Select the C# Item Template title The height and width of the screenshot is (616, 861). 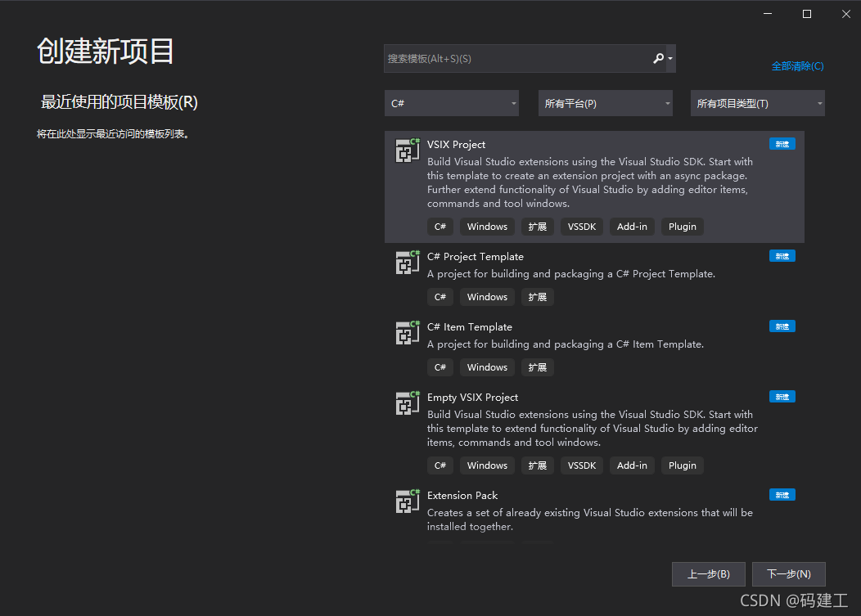tap(470, 326)
